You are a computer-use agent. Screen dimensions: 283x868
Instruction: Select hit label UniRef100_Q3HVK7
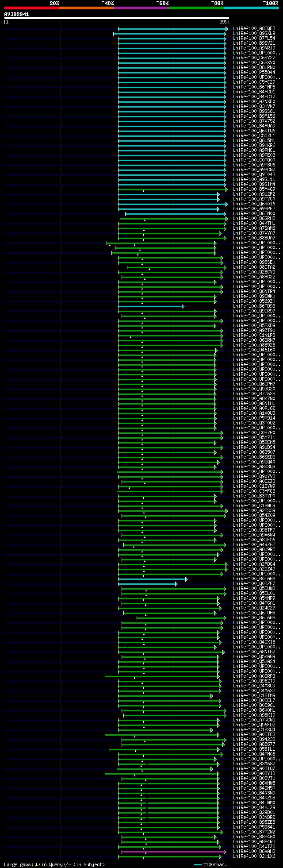[x=254, y=107]
